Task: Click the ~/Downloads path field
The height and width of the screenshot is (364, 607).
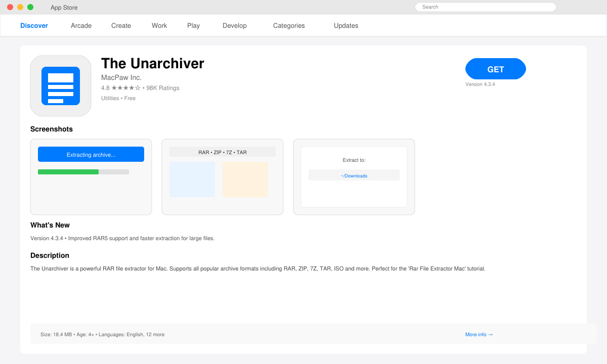Action: [x=354, y=175]
